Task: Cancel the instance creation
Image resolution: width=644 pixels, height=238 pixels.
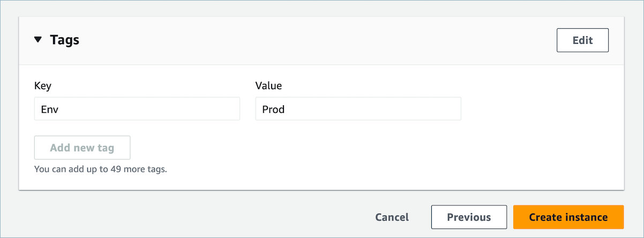Action: coord(392,217)
